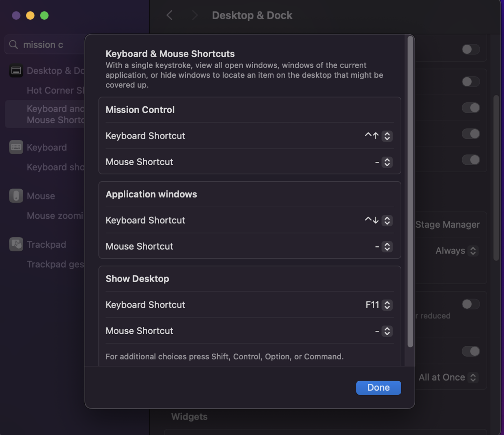The height and width of the screenshot is (435, 504).
Task: Adjust the F11 Show Desktop shortcut stepper
Action: click(x=387, y=305)
